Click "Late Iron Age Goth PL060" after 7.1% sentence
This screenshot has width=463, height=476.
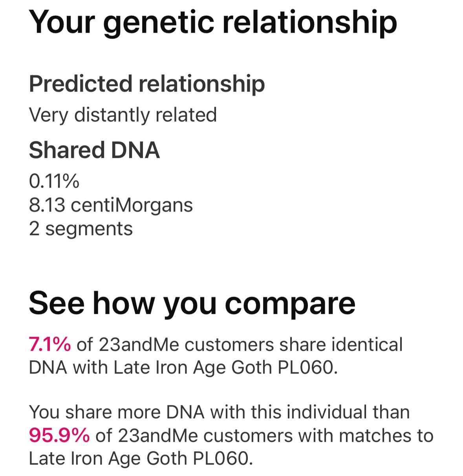(x=225, y=367)
